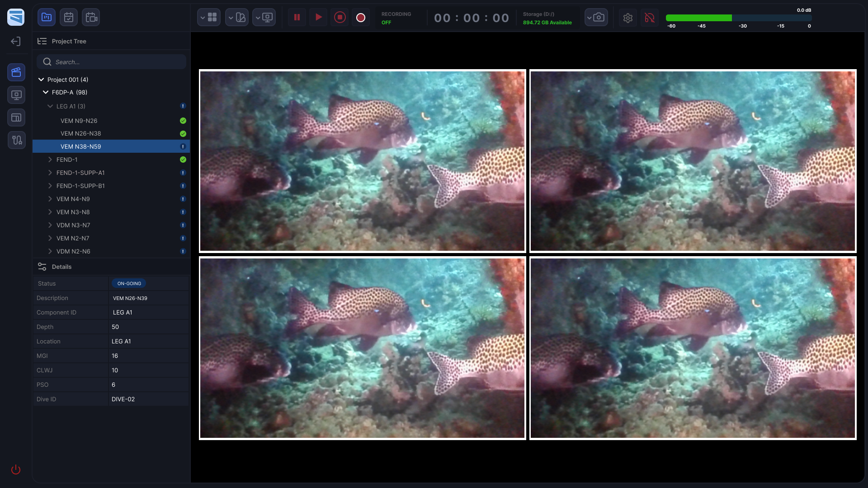Pause the video playback
This screenshot has width=868, height=488.
pos(297,18)
